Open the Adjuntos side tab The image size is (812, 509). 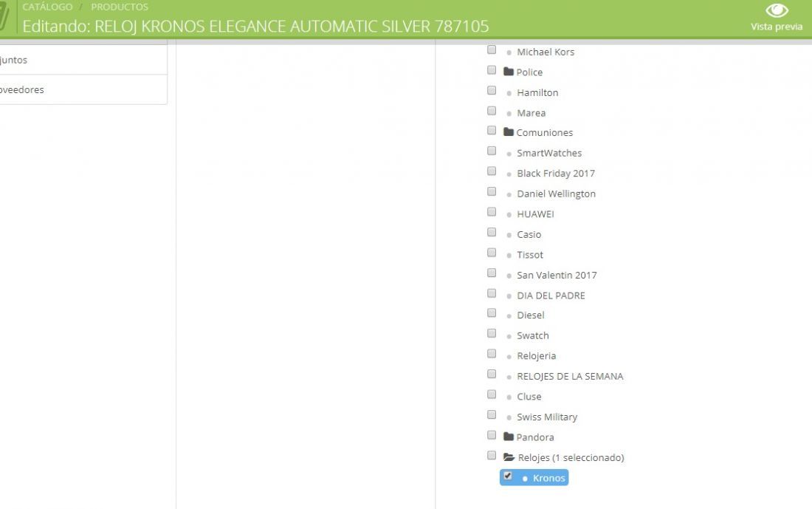pyautogui.click(x=83, y=60)
